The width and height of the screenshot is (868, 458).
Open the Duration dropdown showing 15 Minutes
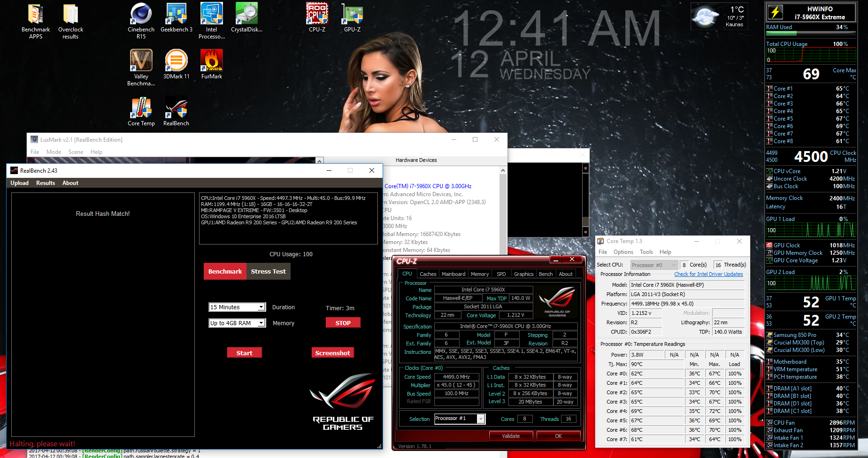point(237,307)
